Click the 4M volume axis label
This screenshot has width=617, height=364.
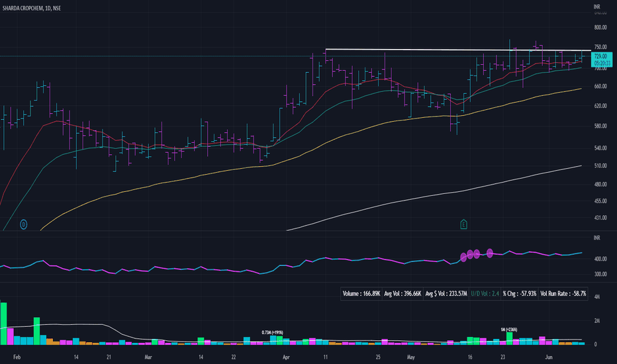point(597,296)
